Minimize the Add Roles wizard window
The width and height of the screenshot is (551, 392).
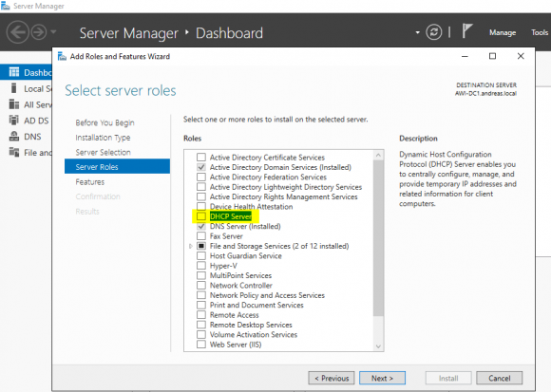[465, 56]
